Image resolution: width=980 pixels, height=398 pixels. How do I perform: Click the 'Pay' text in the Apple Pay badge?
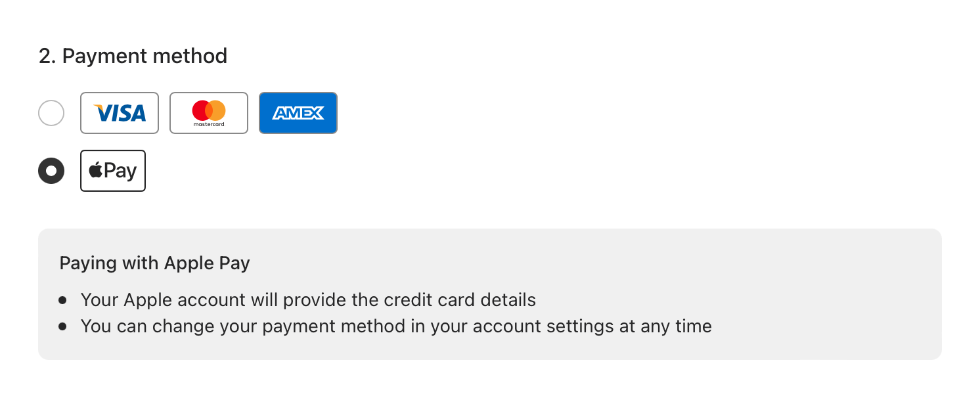pos(120,171)
